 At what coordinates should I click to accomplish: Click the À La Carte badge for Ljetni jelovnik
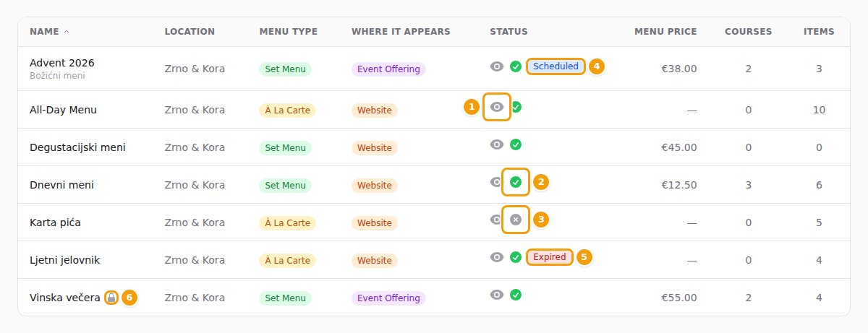point(287,261)
